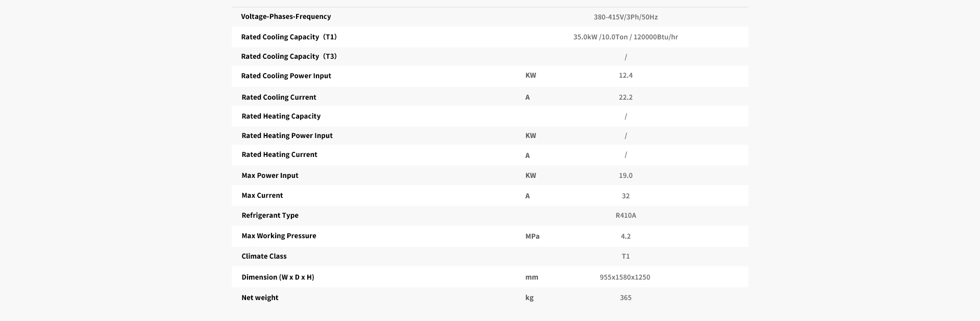Select the 955x1580x1250 dimension value
Screen dimensions: 980x321
pos(625,277)
